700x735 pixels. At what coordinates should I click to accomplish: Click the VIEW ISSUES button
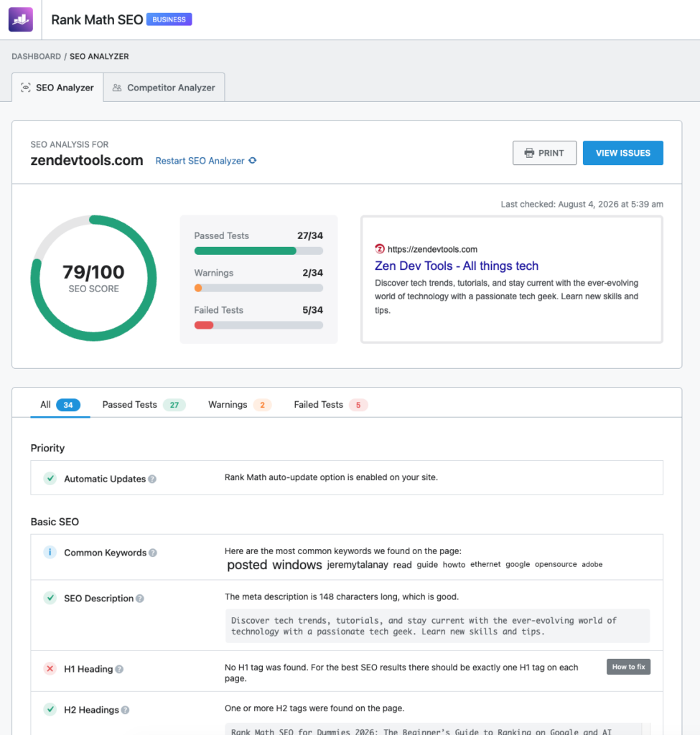click(x=622, y=153)
